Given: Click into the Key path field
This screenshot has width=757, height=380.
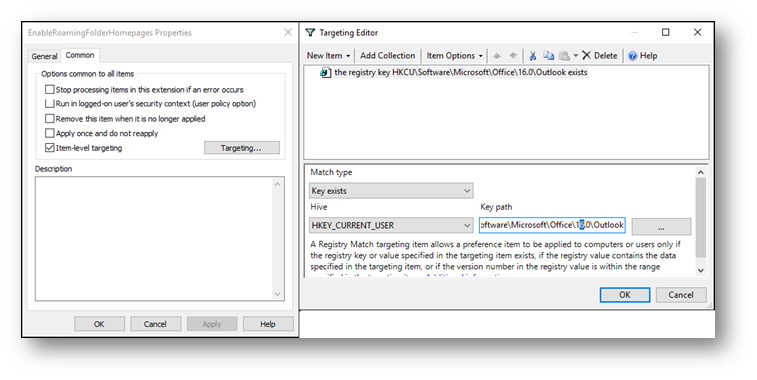Looking at the screenshot, I should tap(552, 225).
